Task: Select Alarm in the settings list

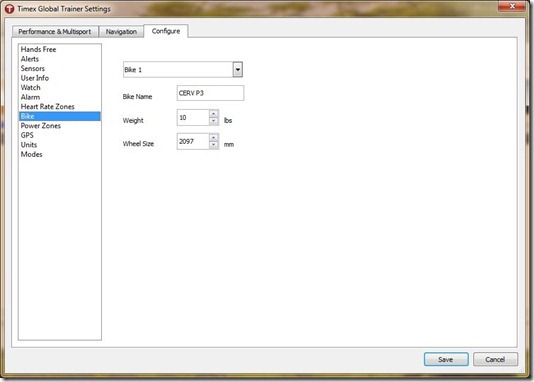Action: click(60, 97)
